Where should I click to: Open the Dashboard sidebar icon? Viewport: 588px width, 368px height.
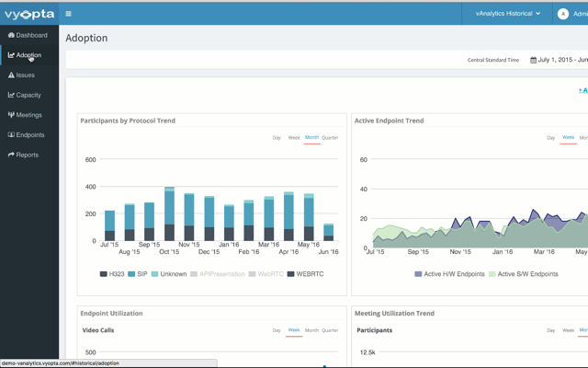point(11,35)
